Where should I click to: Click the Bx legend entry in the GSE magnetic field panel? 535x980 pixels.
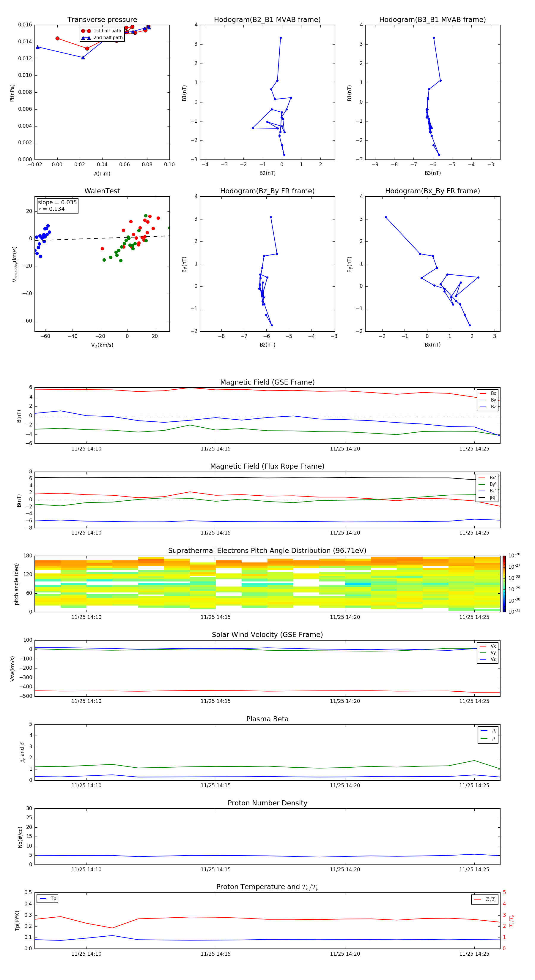pyautogui.click(x=487, y=393)
